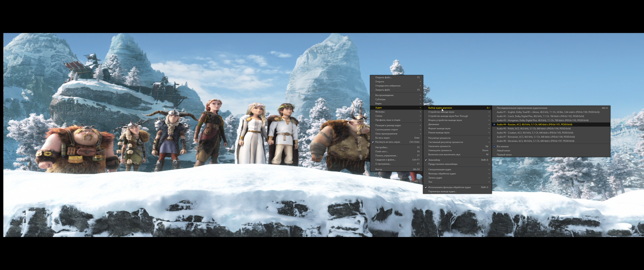This screenshot has height=270, width=644.
Task: Expand the 'Воспроизведение' submenu
Action: tap(397, 95)
